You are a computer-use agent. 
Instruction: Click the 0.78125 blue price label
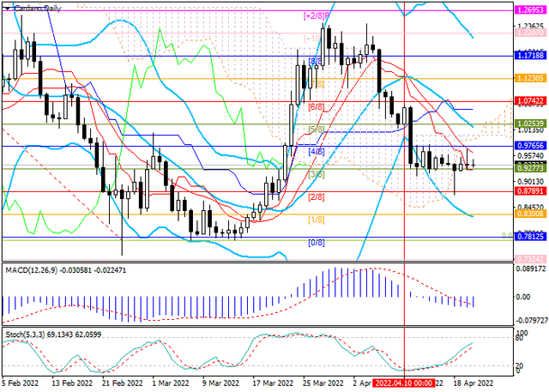530,237
